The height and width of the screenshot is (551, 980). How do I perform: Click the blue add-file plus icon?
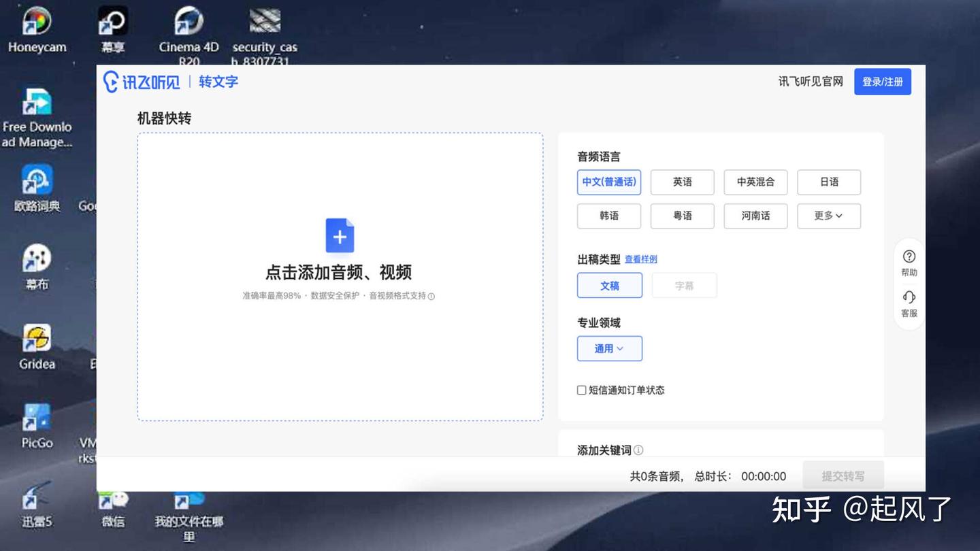340,235
